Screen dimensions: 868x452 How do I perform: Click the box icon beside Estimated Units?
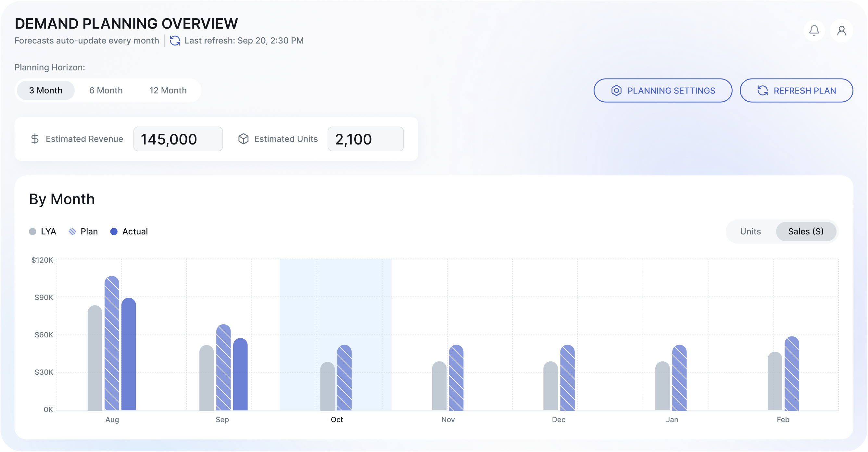[243, 139]
